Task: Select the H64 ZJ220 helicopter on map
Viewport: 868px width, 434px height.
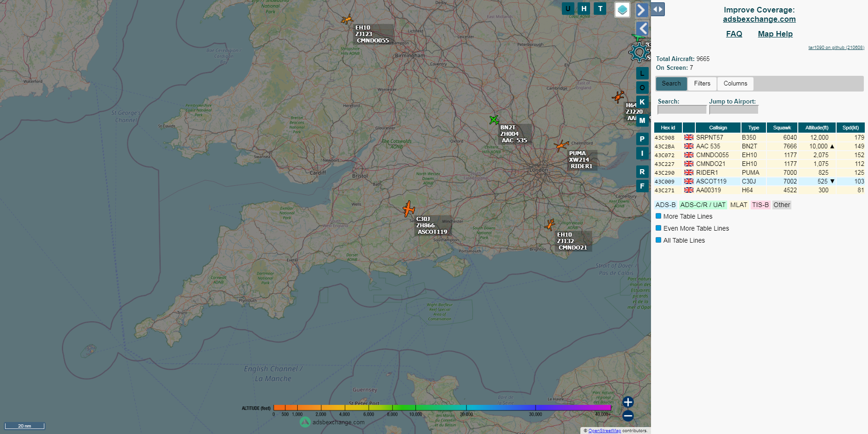Action: (x=618, y=97)
